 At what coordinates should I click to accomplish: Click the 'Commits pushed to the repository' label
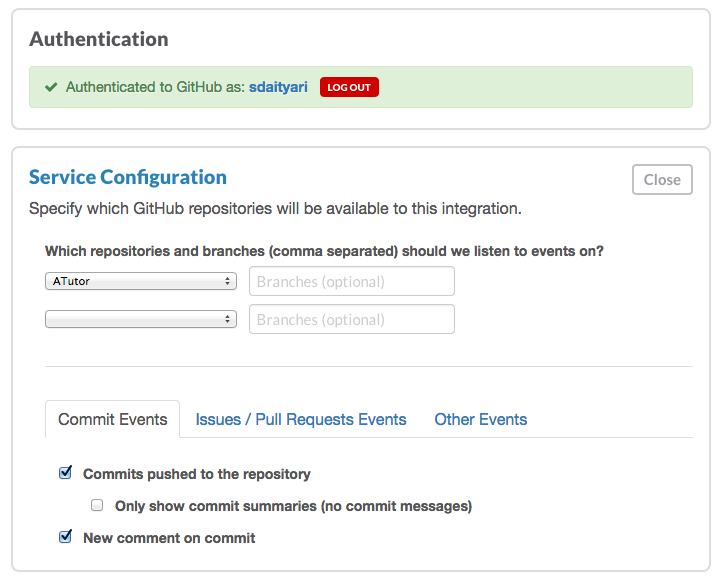click(197, 474)
